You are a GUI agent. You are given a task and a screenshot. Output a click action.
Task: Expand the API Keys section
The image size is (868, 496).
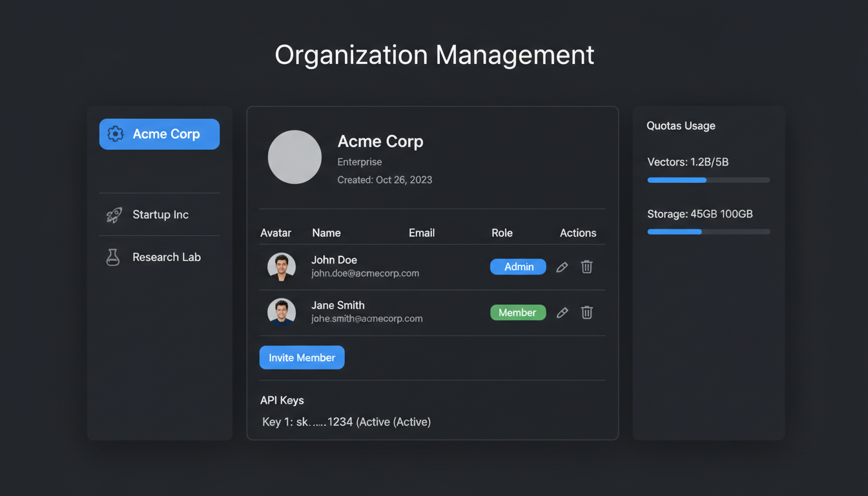[282, 400]
